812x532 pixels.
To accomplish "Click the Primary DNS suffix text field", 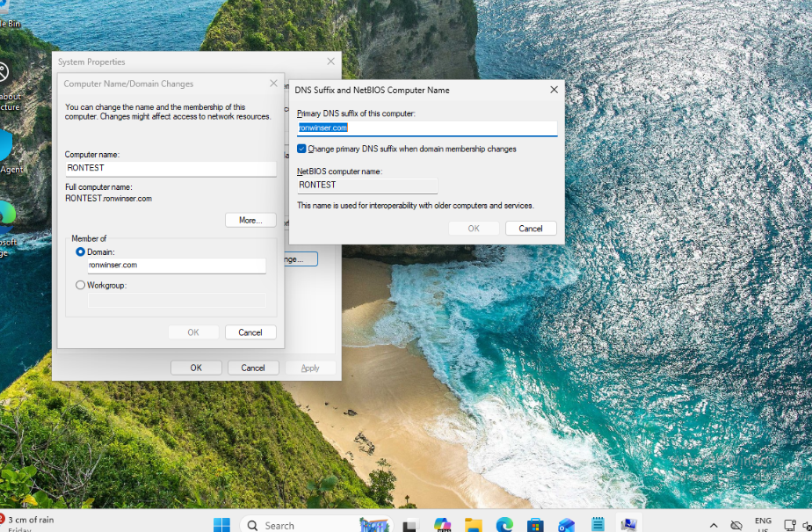I will (x=427, y=128).
